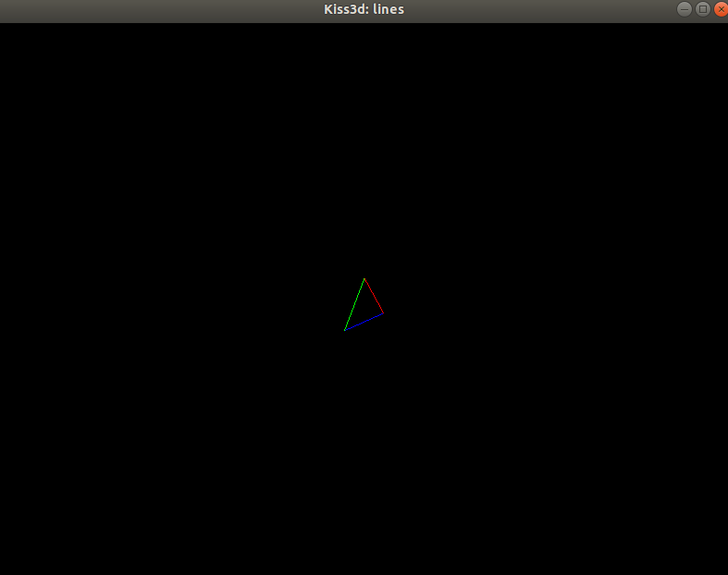Maximize the Kiss3d lines window
The image size is (728, 575).
click(703, 9)
